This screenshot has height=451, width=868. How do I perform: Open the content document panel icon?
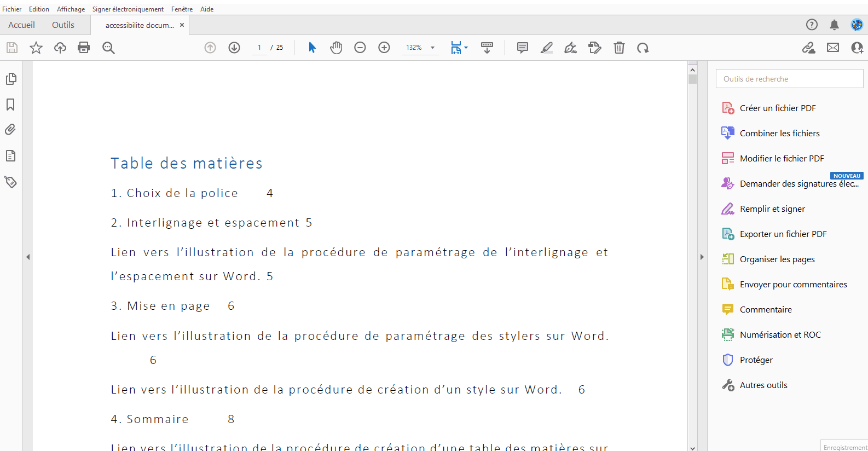pos(10,156)
